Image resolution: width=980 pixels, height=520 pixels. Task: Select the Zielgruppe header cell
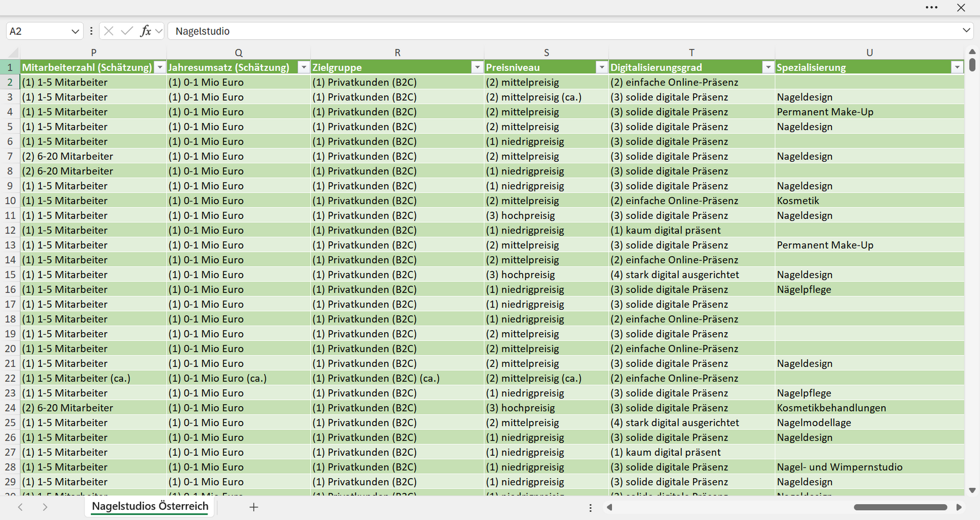pyautogui.click(x=397, y=68)
